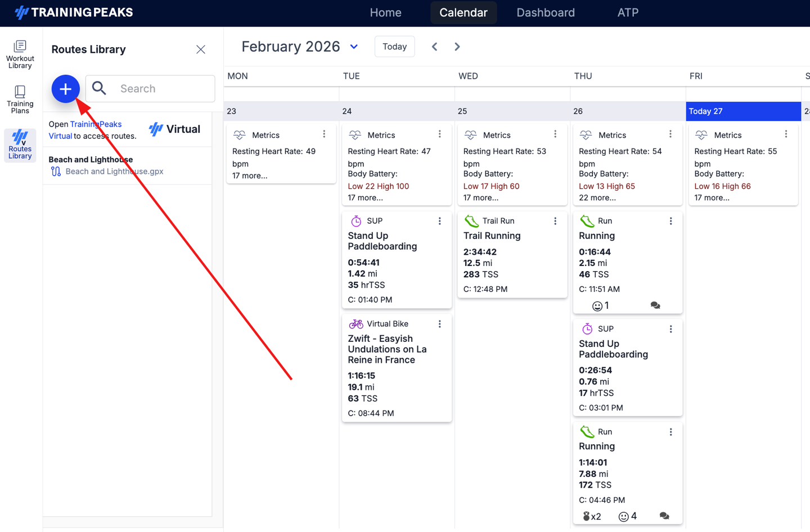The height and width of the screenshot is (532, 810).
Task: Open the February 2026 month dropdown
Action: (354, 47)
